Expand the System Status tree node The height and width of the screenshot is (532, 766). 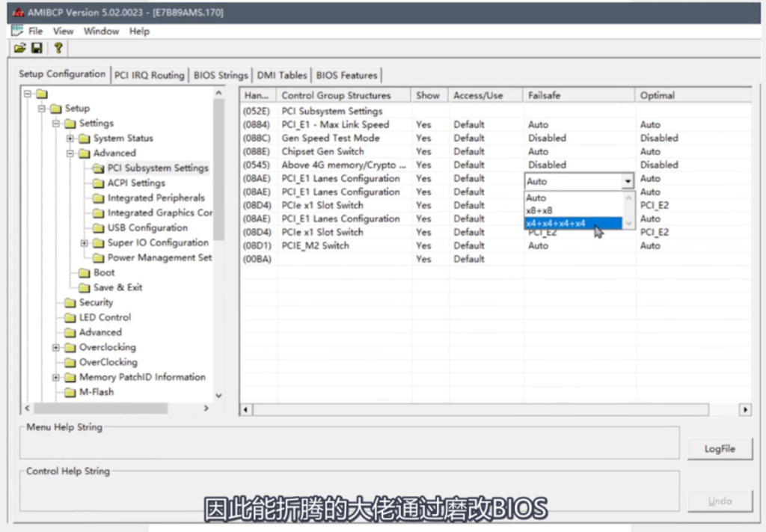tap(70, 138)
